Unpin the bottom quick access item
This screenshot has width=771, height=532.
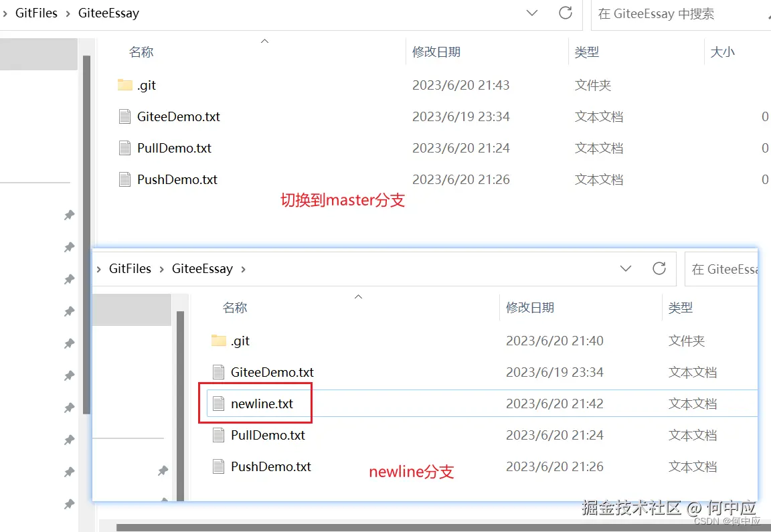tap(69, 503)
